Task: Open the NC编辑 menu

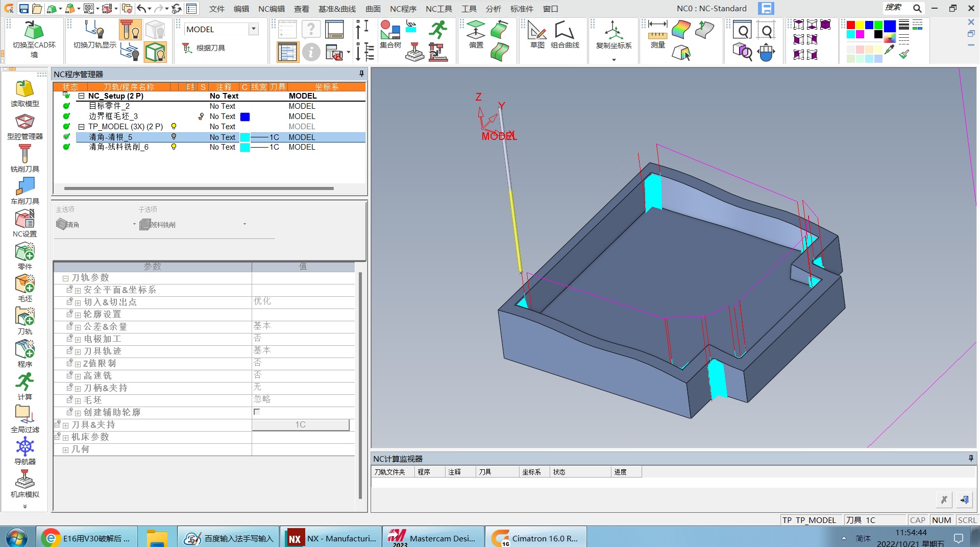Action: point(272,9)
